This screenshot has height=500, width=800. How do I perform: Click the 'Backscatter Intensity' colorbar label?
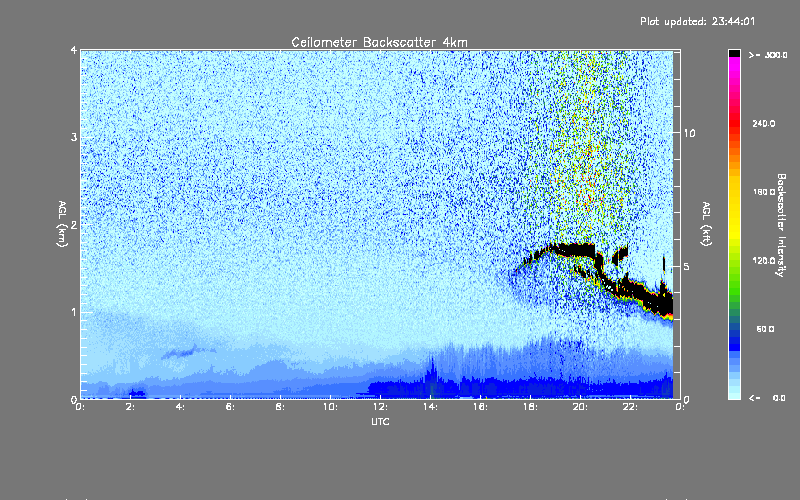[x=781, y=225]
